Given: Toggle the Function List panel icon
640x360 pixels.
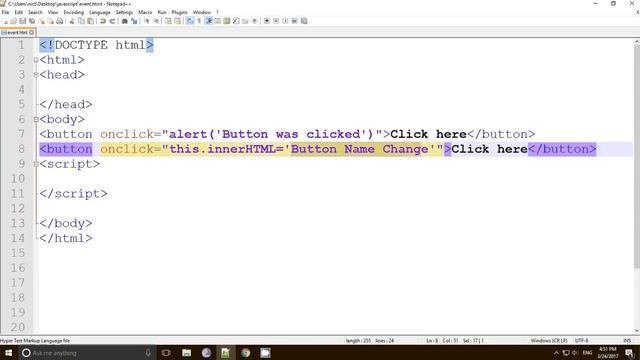Looking at the screenshot, I should tap(236, 21).
